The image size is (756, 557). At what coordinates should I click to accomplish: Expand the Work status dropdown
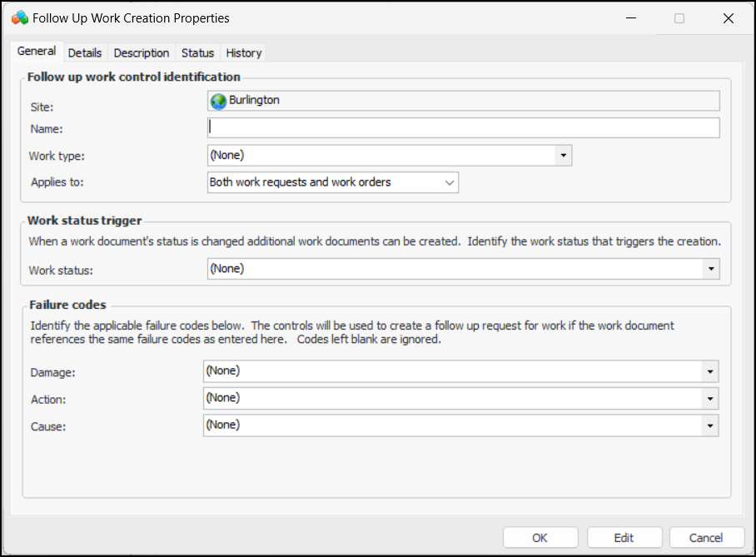(x=711, y=269)
